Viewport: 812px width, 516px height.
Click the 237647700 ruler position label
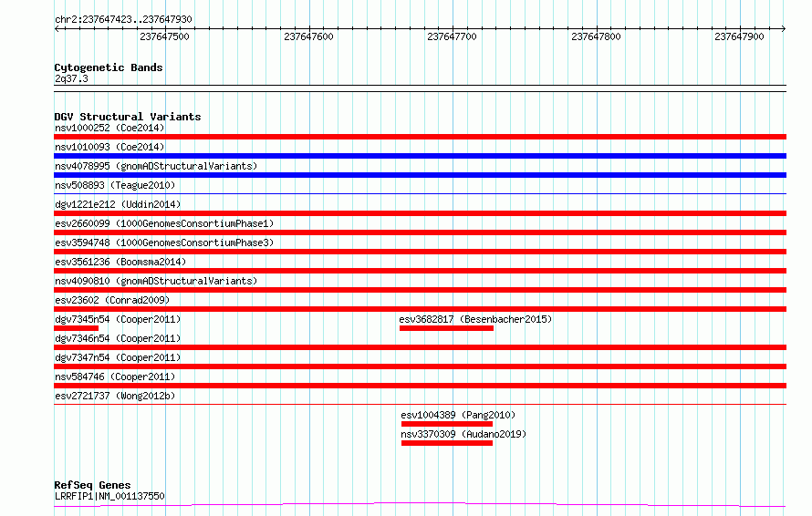coord(452,36)
